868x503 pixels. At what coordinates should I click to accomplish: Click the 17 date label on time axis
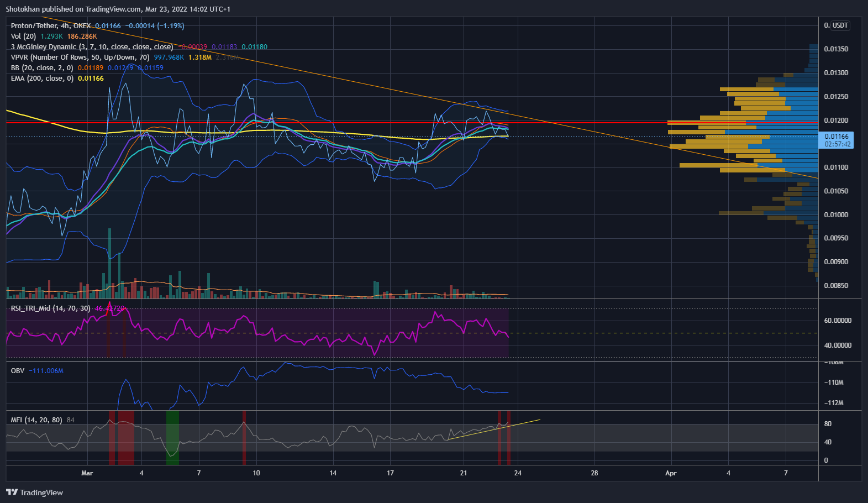[x=390, y=473]
